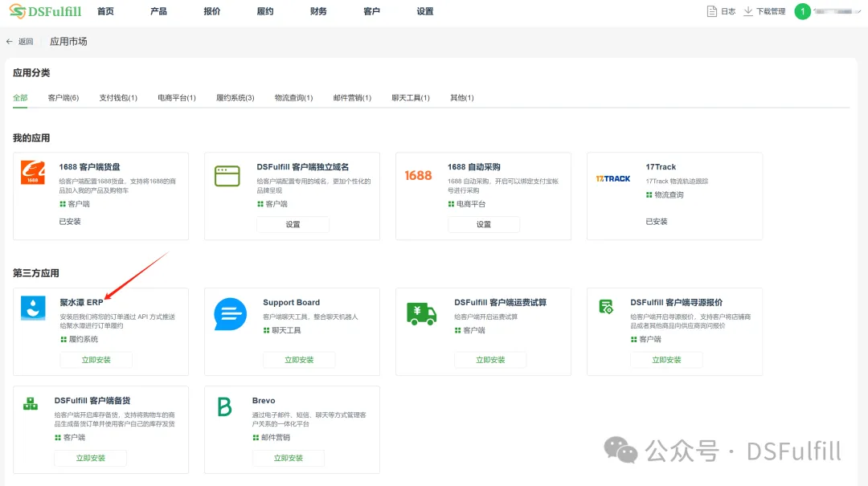Click the green user avatar badge
The width and height of the screenshot is (868, 486).
(802, 11)
